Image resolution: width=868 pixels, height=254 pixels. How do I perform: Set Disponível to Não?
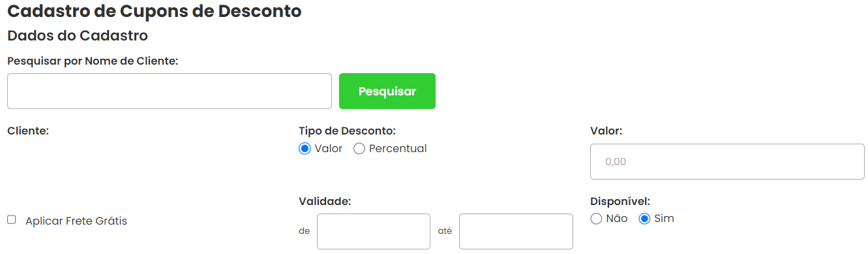click(596, 219)
